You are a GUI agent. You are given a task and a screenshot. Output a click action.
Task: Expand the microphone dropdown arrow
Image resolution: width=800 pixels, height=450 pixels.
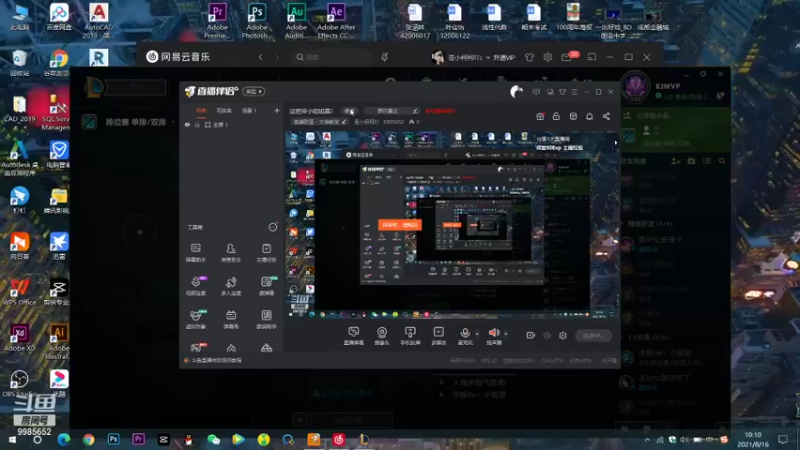click(477, 334)
